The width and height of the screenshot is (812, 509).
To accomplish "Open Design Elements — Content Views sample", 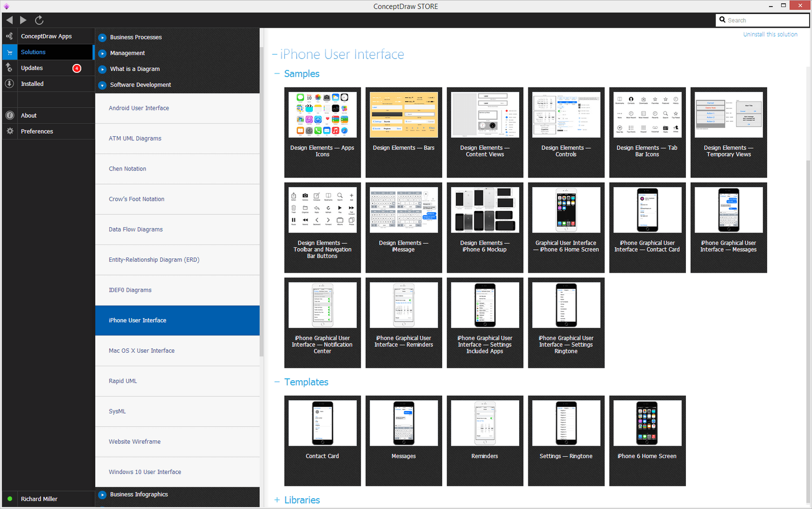I will [x=484, y=132].
